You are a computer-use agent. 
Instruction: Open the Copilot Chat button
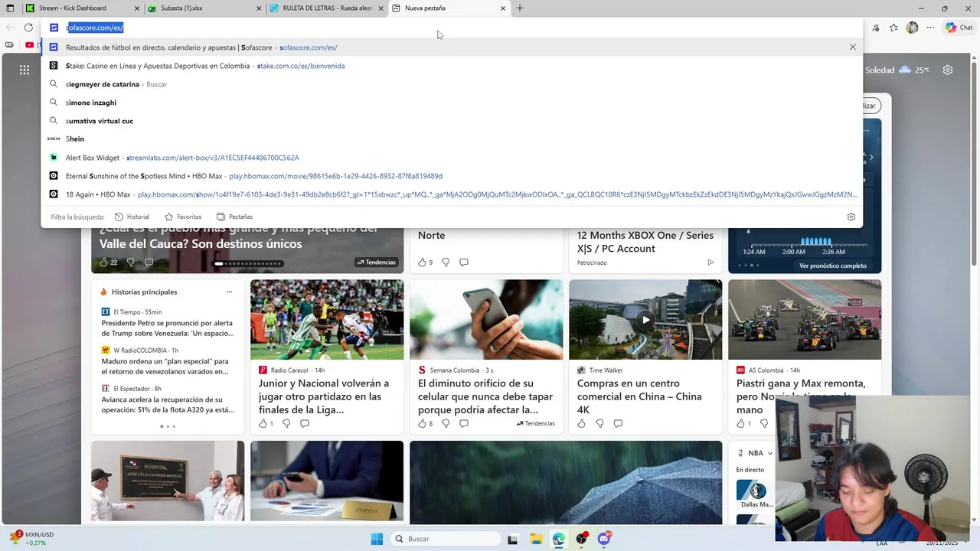pyautogui.click(x=960, y=28)
